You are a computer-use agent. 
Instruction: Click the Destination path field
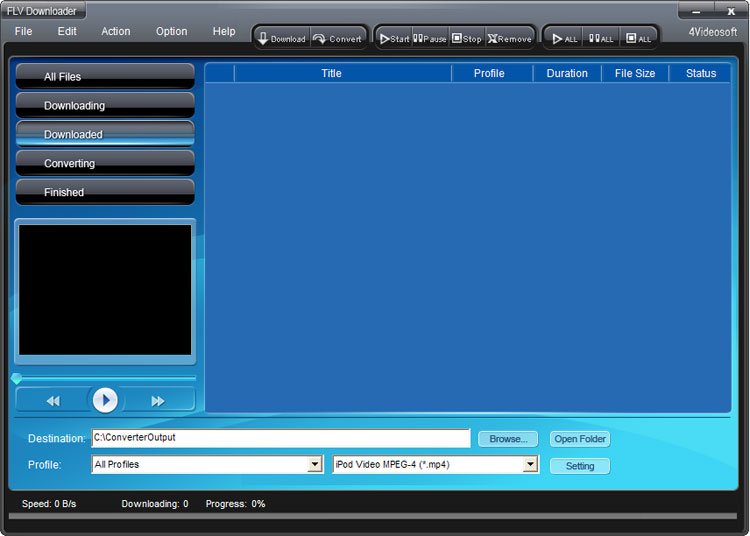tap(281, 438)
